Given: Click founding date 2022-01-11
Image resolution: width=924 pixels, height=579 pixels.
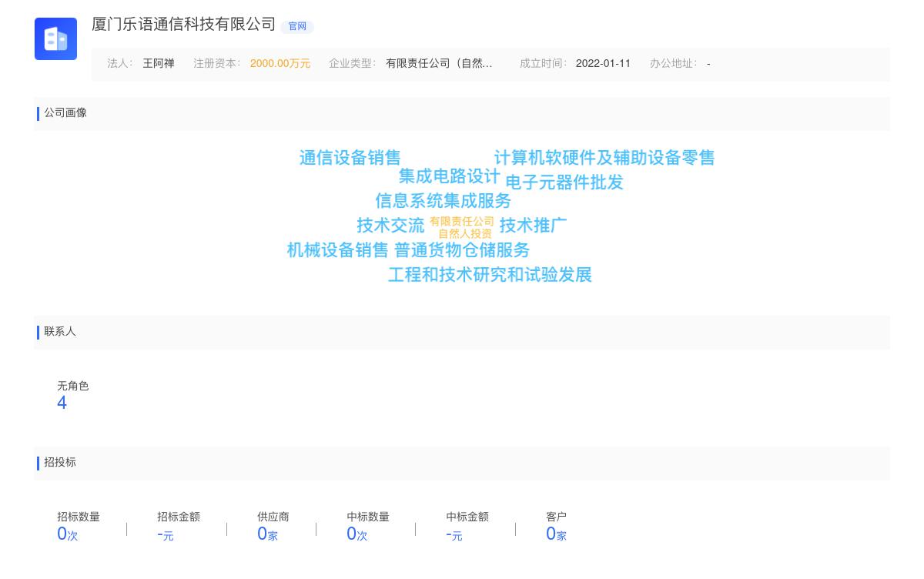Looking at the screenshot, I should [603, 64].
